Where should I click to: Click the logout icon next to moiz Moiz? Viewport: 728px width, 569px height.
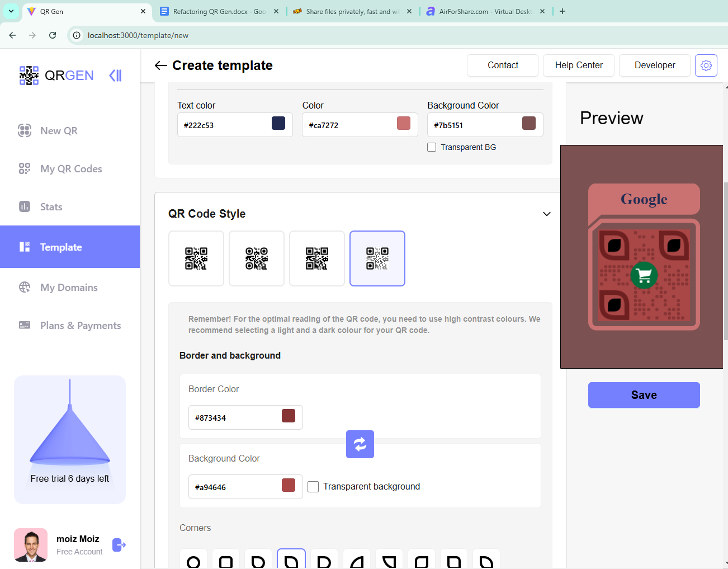click(x=119, y=545)
